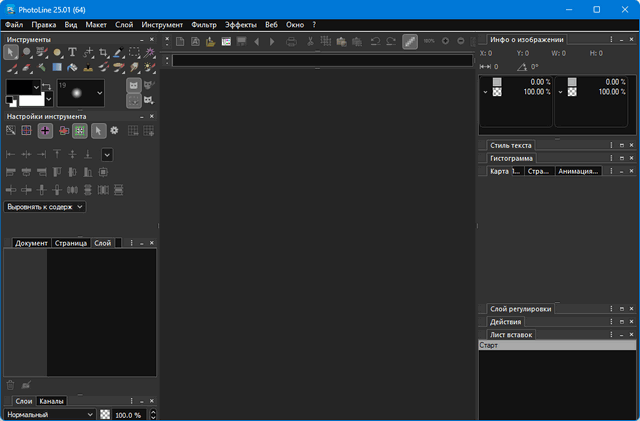The height and width of the screenshot is (421, 640).
Task: Click the Save disk icon
Action: click(242, 42)
